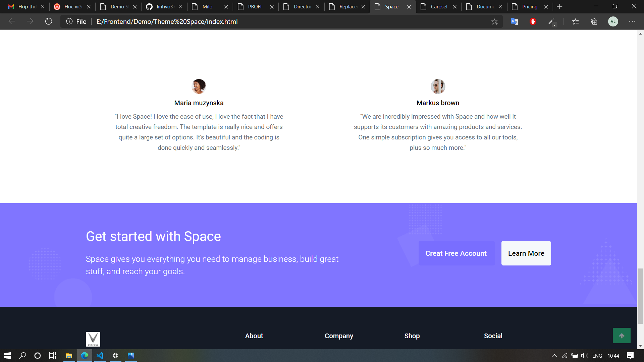Refresh the Space page
The width and height of the screenshot is (644, 362).
[x=49, y=21]
